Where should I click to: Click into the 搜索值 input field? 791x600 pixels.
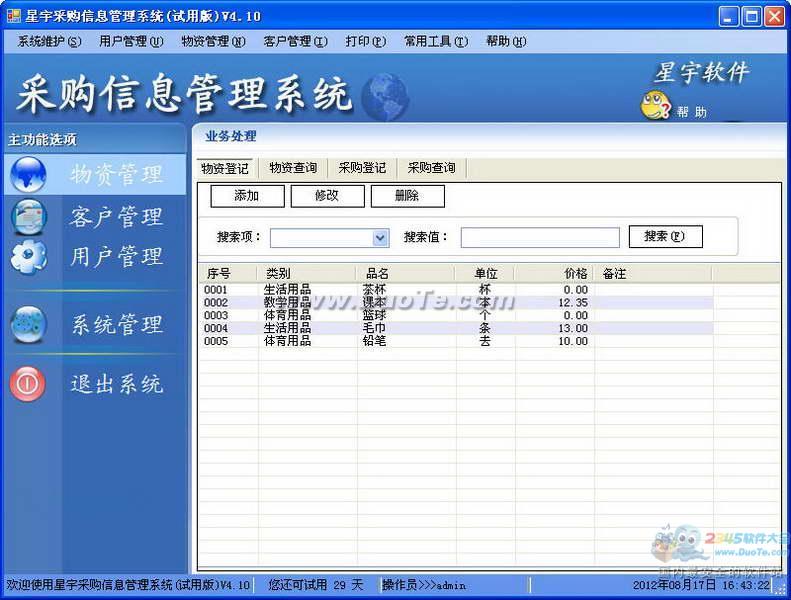[x=540, y=238]
